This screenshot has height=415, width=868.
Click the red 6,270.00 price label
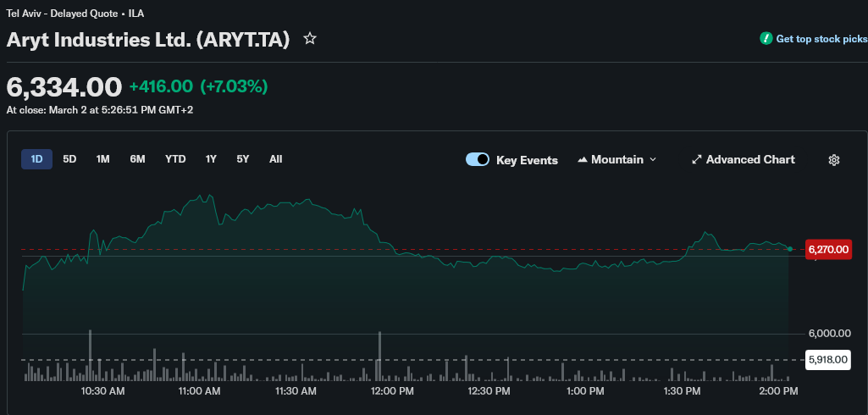point(828,250)
